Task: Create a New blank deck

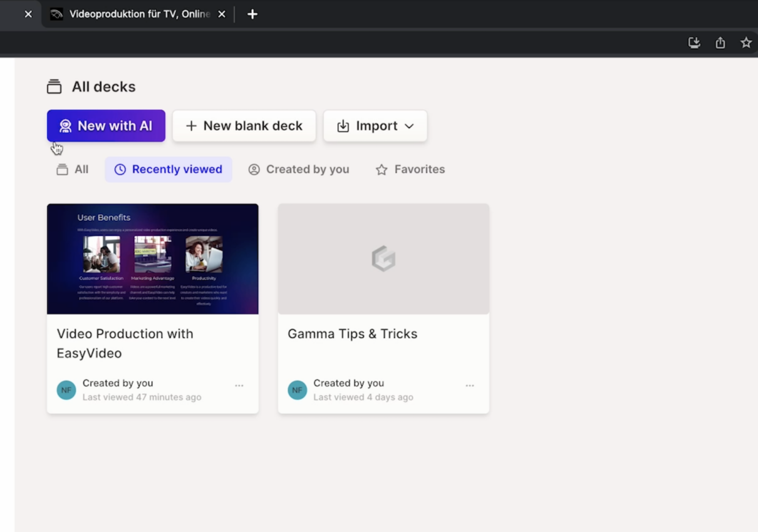Action: (x=244, y=126)
